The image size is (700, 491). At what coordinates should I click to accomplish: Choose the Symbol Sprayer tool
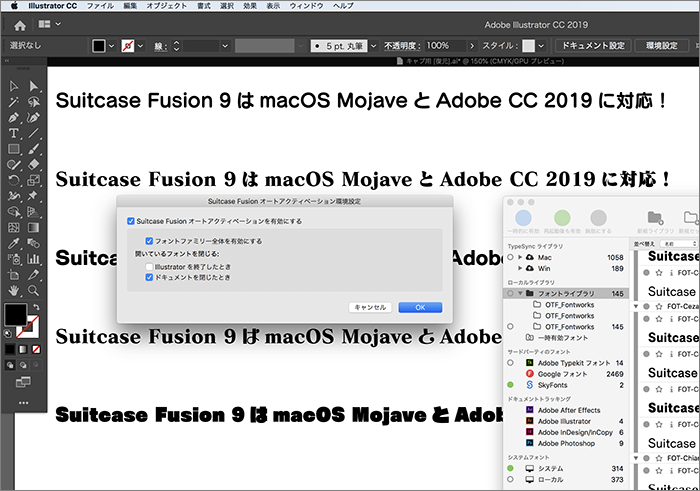[14, 259]
